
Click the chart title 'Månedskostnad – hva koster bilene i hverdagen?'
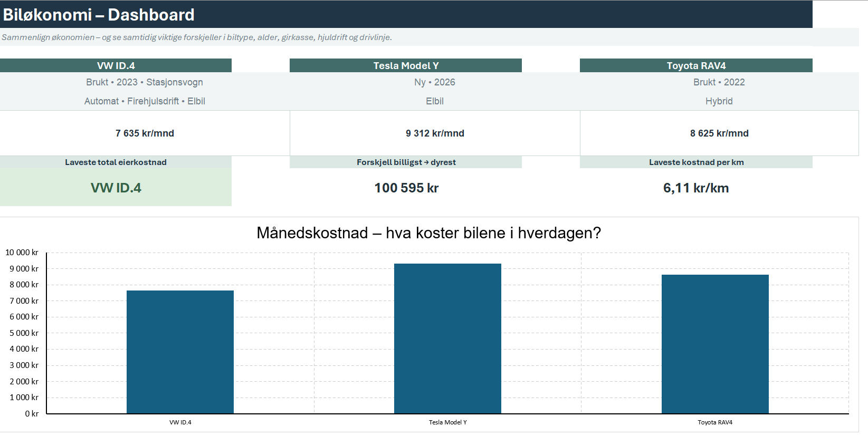click(x=428, y=233)
